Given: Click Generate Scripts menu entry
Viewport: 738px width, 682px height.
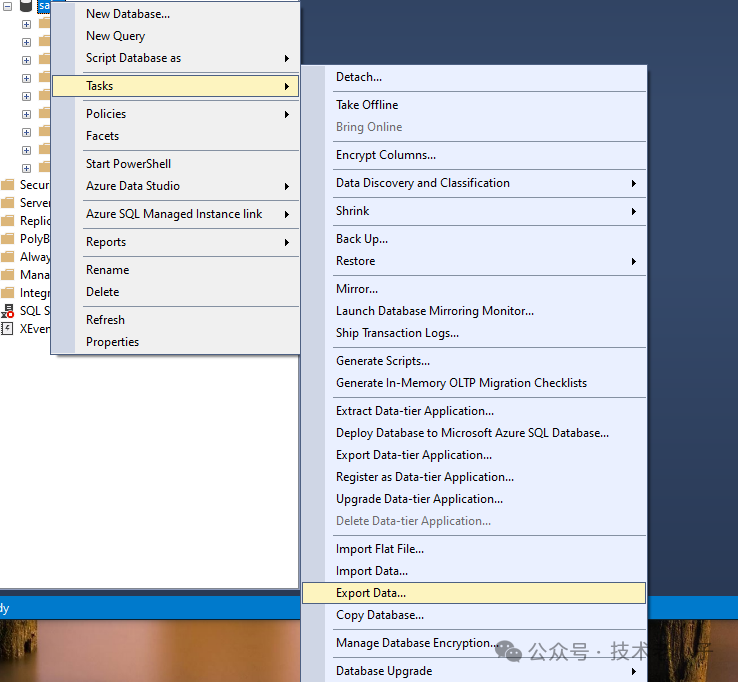Looking at the screenshot, I should click(x=383, y=361).
